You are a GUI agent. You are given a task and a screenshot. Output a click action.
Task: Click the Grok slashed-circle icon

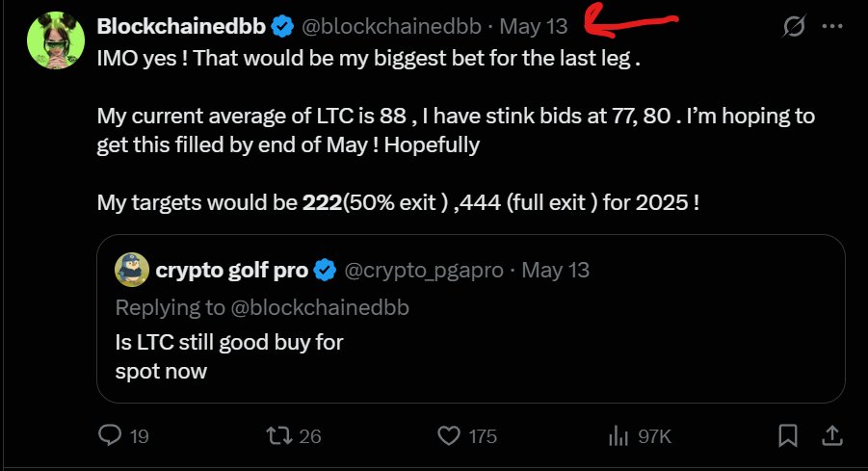[795, 26]
